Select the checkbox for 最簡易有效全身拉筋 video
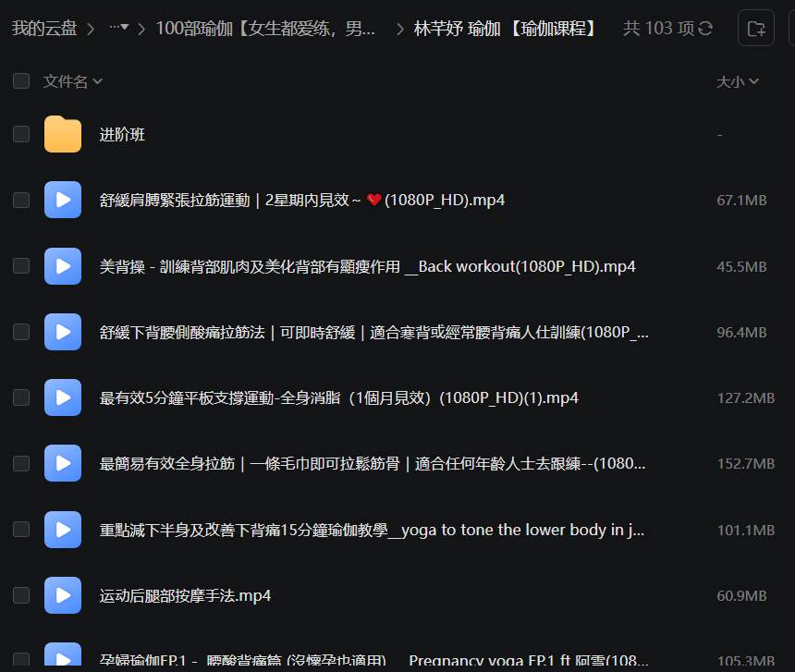 pos(21,463)
